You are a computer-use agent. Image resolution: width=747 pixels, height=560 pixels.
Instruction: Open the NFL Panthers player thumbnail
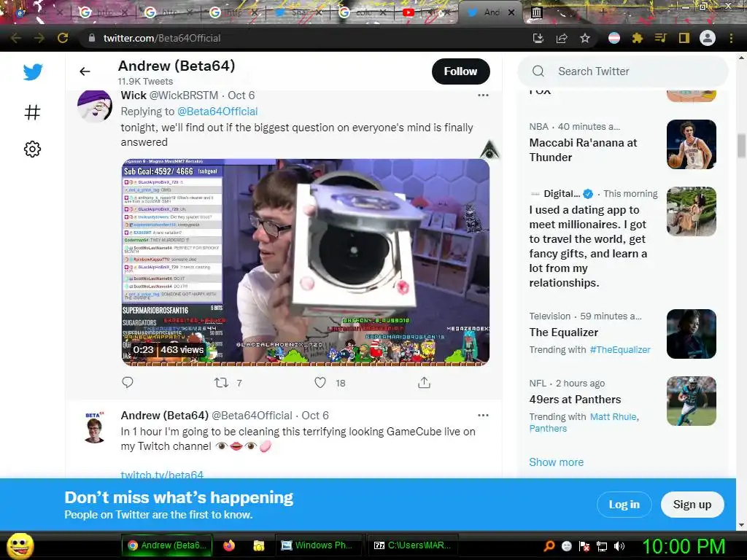[x=692, y=401]
